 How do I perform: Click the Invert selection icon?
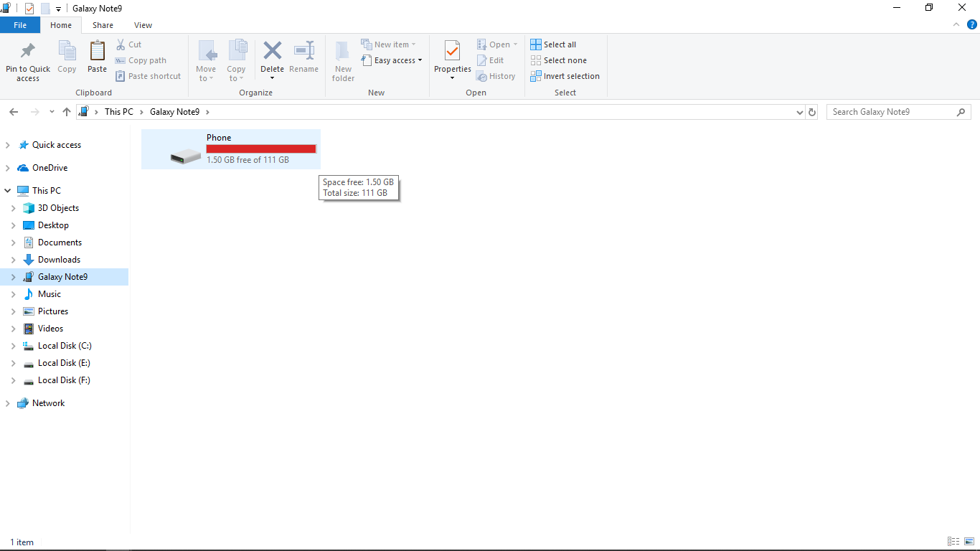(536, 76)
